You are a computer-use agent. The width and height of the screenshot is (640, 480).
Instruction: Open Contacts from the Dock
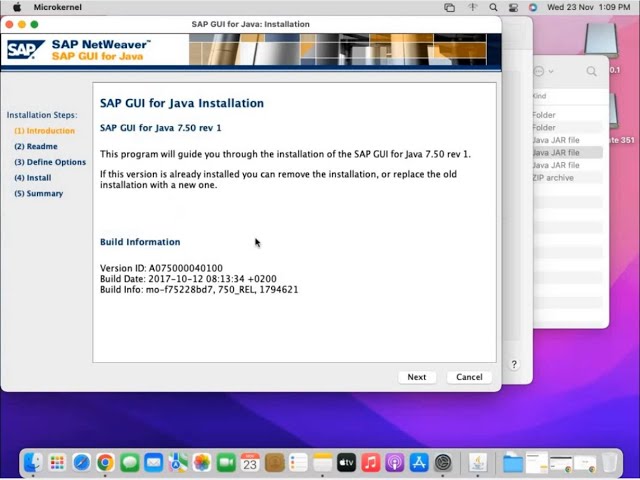click(x=274, y=463)
